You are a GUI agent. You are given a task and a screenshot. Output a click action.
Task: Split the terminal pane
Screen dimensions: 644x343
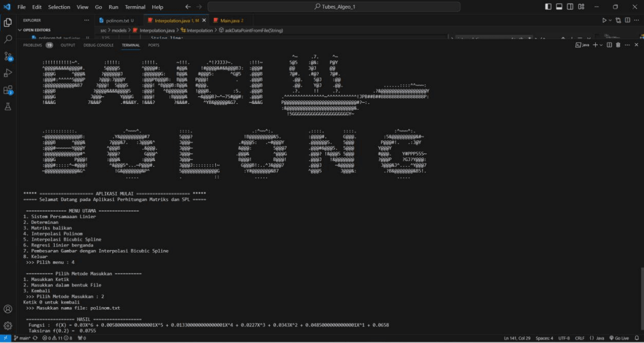click(609, 45)
